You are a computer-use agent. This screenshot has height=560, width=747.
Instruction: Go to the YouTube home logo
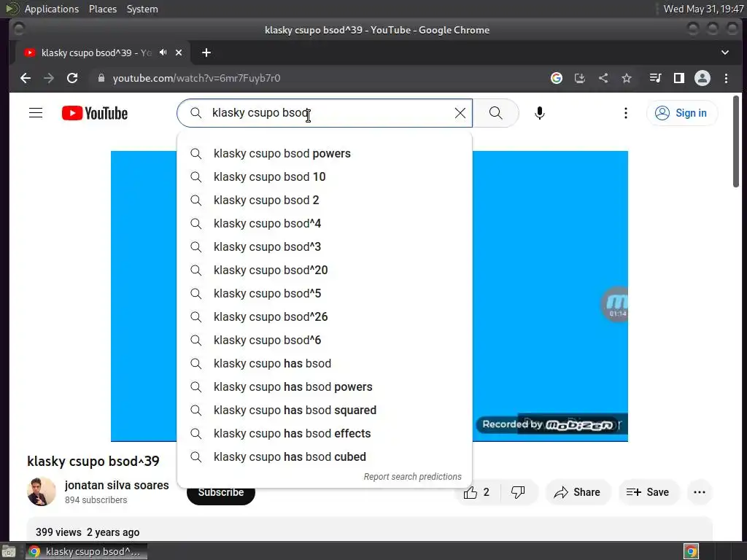pos(95,113)
